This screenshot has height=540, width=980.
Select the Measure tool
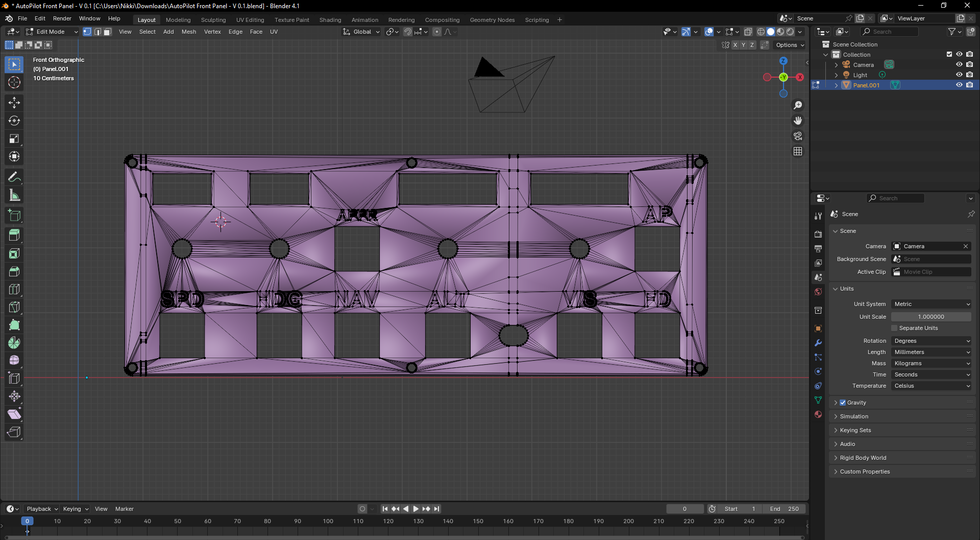[x=14, y=195]
